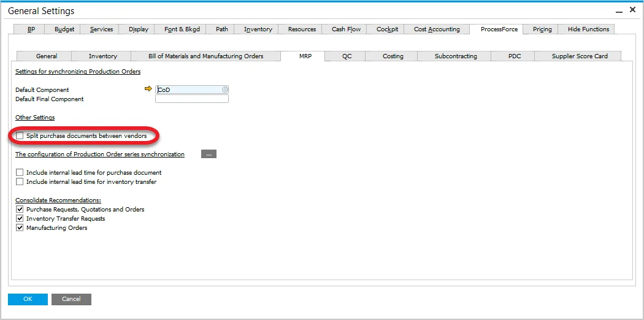Click the orange link arrow beside Default Component
This screenshot has height=320, width=644.
tap(148, 90)
